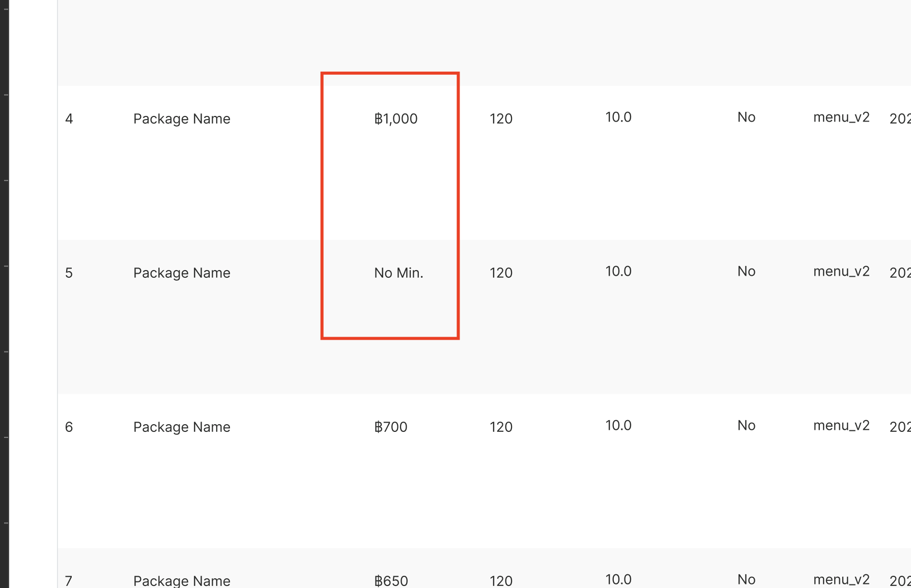Click Package Name in row 7

tap(182, 580)
